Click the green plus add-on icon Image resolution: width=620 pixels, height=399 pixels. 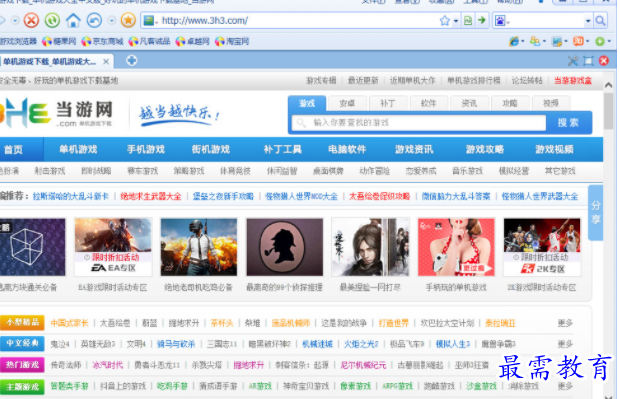[600, 41]
